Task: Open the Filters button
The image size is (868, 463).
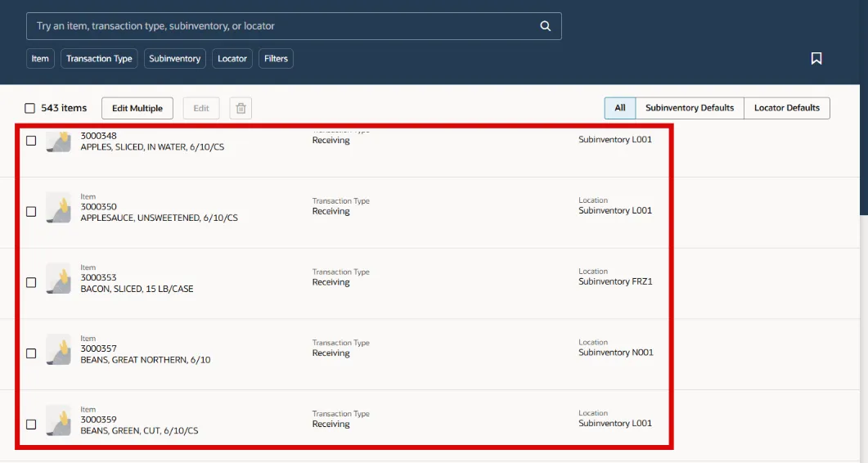Action: 276,59
